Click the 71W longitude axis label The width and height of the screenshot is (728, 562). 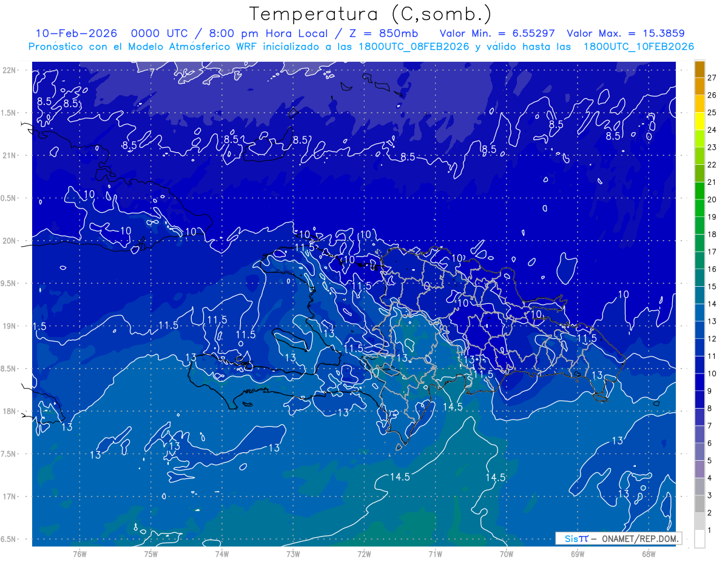pos(435,554)
